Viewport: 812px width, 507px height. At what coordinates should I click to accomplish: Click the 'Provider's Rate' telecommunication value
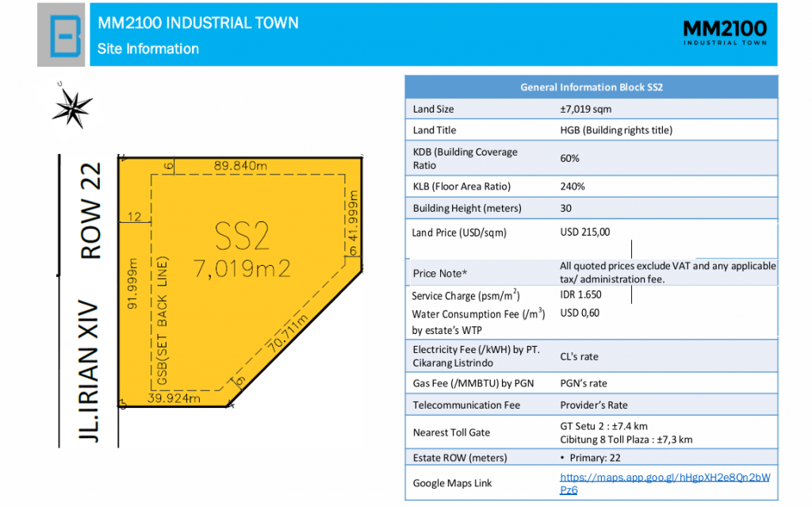coord(593,405)
